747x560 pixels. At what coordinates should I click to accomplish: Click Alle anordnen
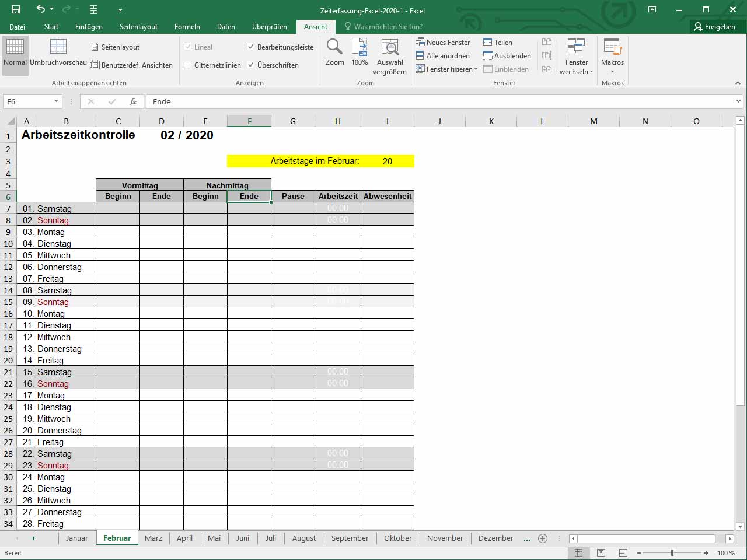tap(443, 55)
